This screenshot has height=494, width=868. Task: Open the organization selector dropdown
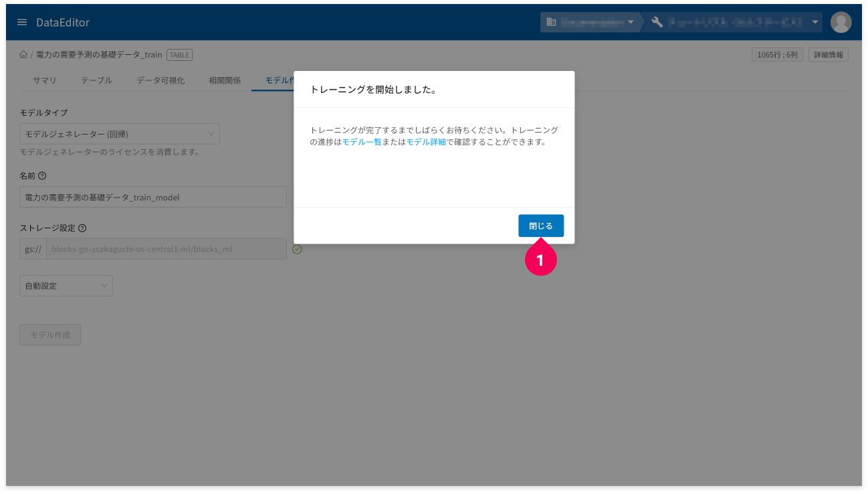click(590, 22)
